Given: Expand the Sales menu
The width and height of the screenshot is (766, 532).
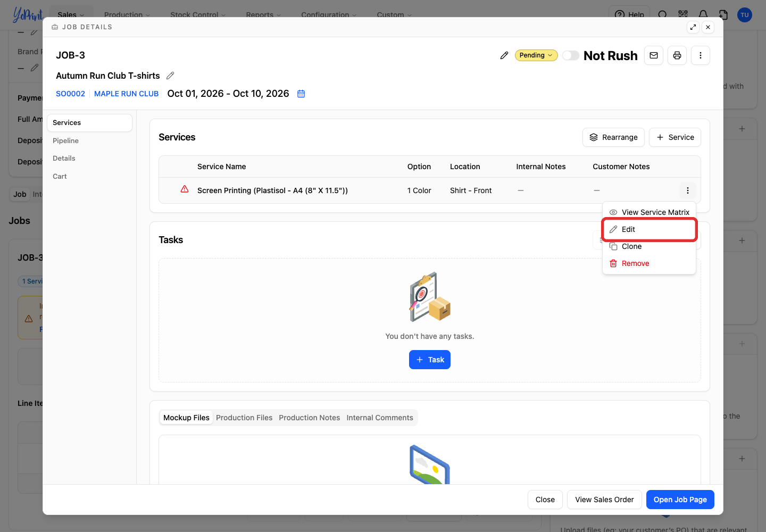Looking at the screenshot, I should coord(71,15).
